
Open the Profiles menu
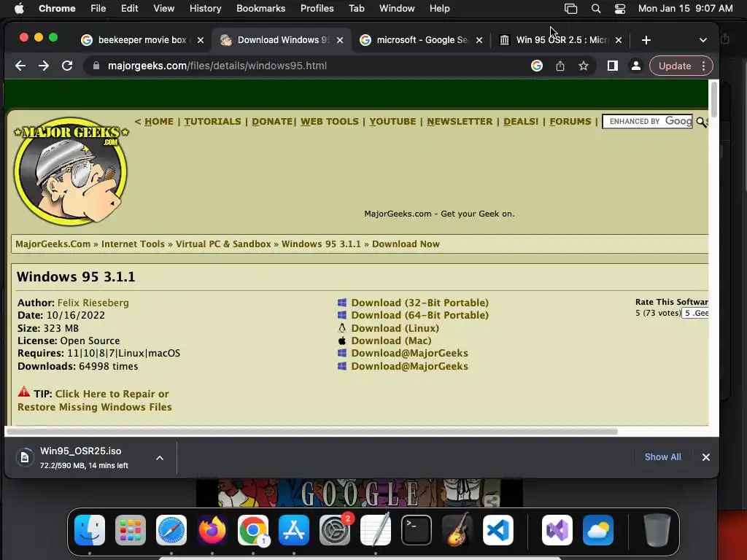(x=317, y=8)
